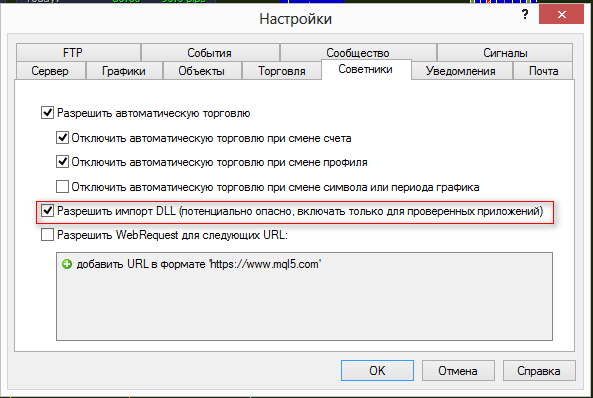The height and width of the screenshot is (398, 593).
Task: Confirm settings with OK button
Action: pos(377,370)
